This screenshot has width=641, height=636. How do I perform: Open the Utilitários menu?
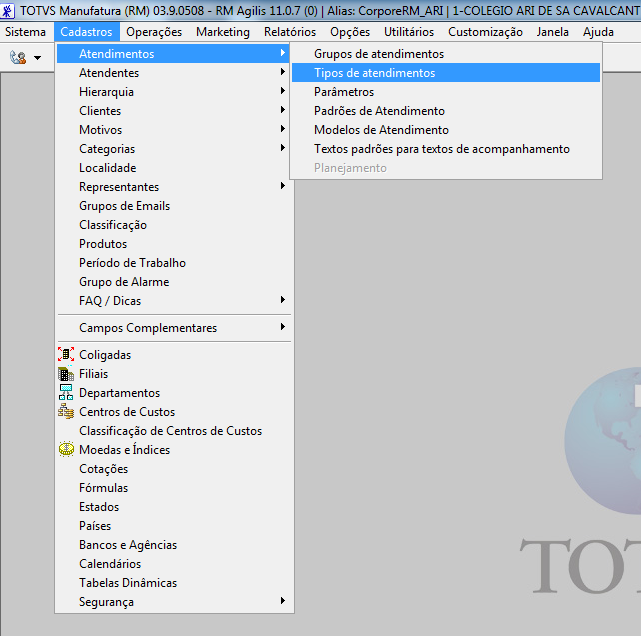pos(409,32)
